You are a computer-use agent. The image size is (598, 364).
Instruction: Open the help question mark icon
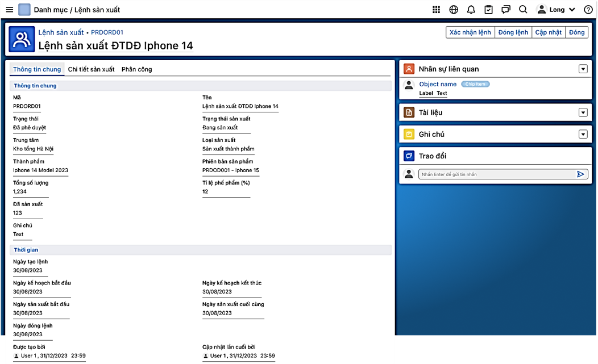pyautogui.click(x=588, y=10)
